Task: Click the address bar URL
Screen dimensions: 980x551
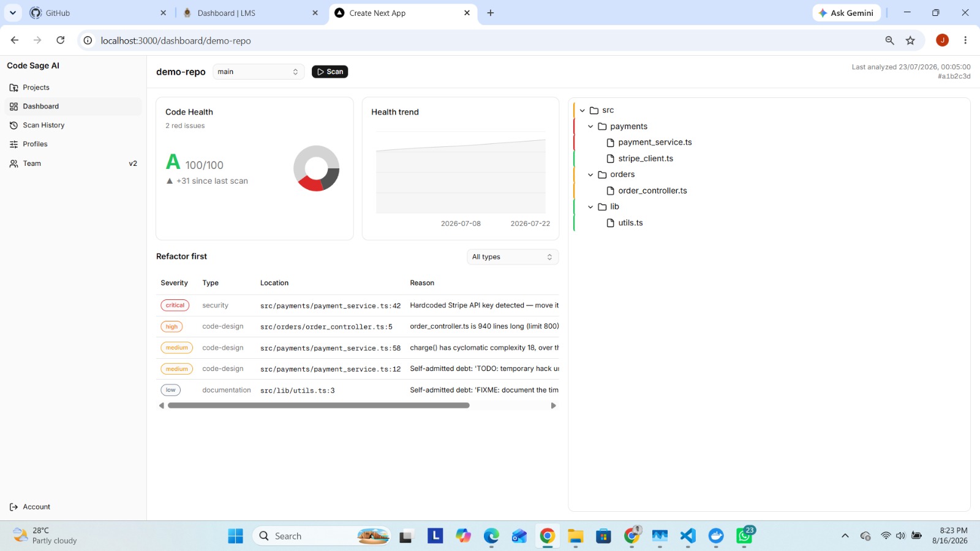Action: pos(176,41)
